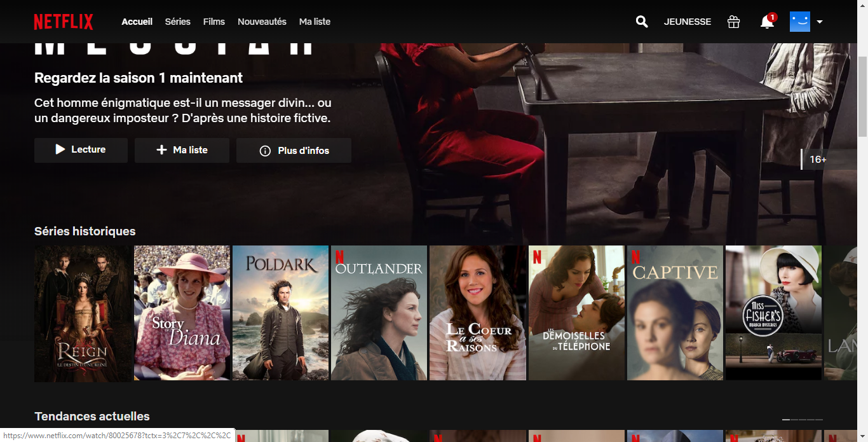Click the Miss Fisher's Murder Mysteries thumbnail

click(773, 313)
